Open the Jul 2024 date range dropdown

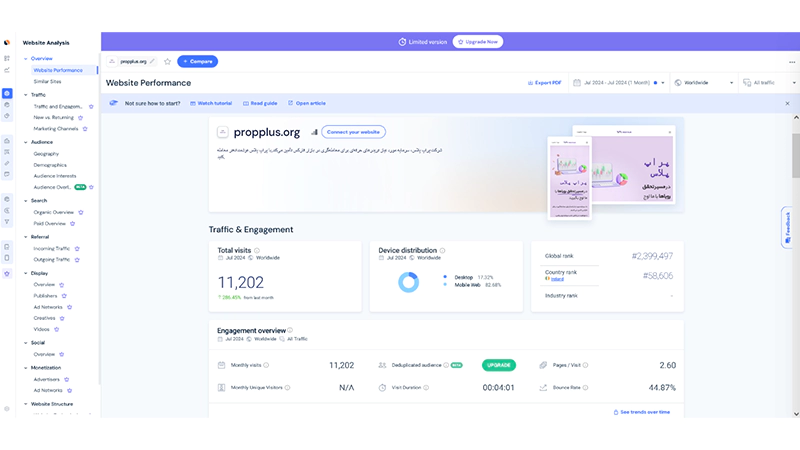619,83
